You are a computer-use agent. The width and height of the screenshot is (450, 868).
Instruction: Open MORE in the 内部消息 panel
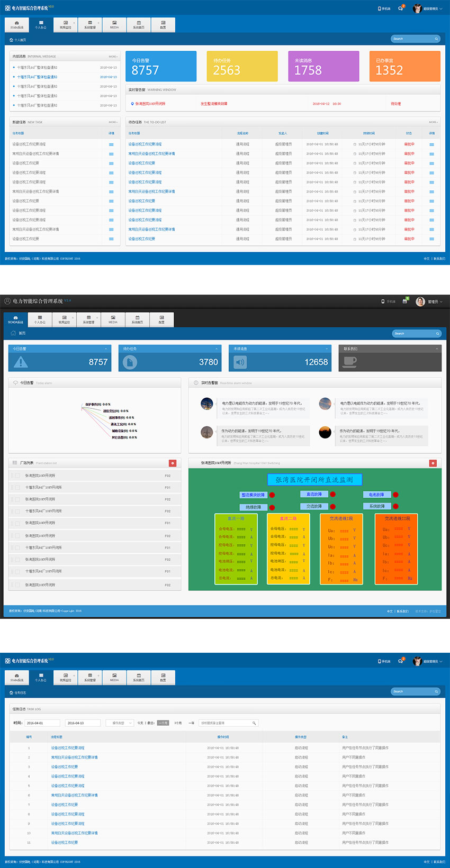coord(113,57)
